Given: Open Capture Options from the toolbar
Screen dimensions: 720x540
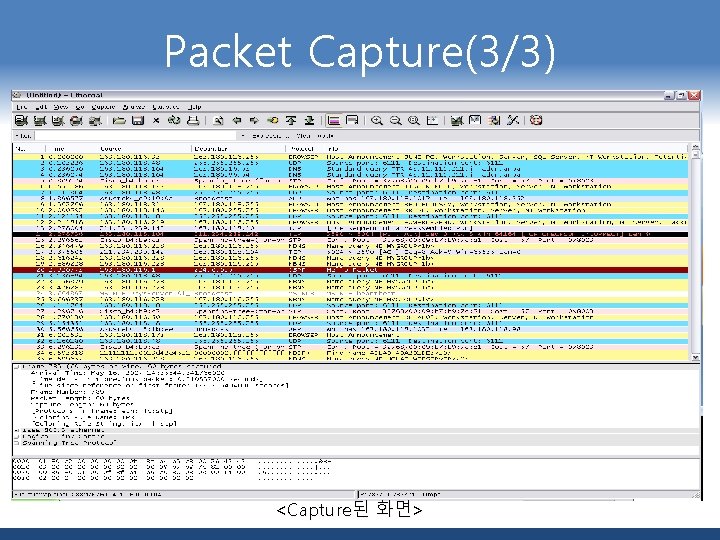Looking at the screenshot, I should tap(40, 121).
